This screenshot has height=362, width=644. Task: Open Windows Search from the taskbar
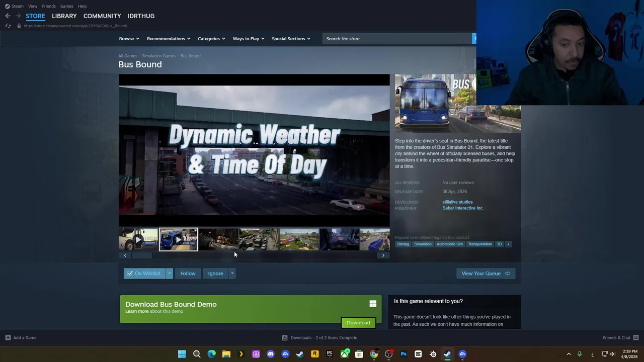coord(197,354)
